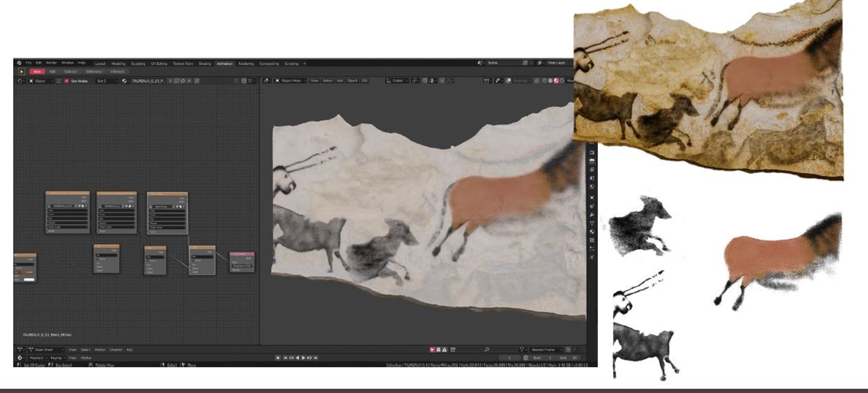Choose the Subtract selection mode button
The height and width of the screenshot is (393, 868).
[71, 71]
